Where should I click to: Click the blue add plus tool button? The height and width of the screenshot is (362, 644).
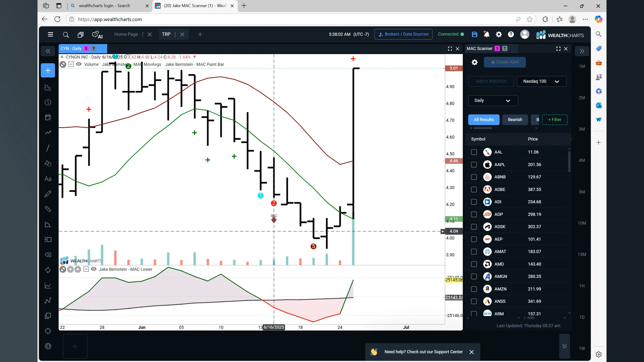tap(48, 70)
